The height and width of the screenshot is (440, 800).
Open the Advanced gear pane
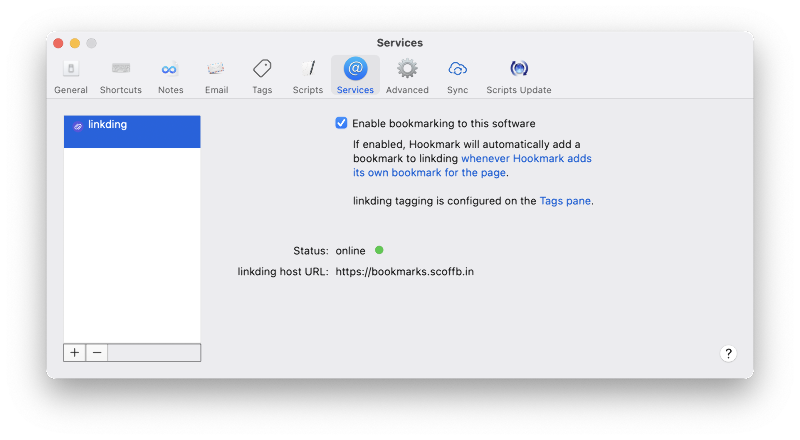[x=407, y=76]
